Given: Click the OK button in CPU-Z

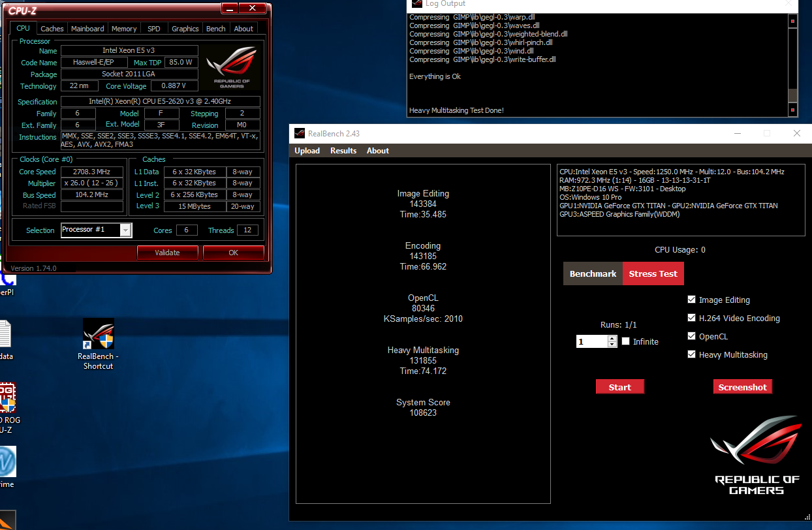Looking at the screenshot, I should coord(233,253).
